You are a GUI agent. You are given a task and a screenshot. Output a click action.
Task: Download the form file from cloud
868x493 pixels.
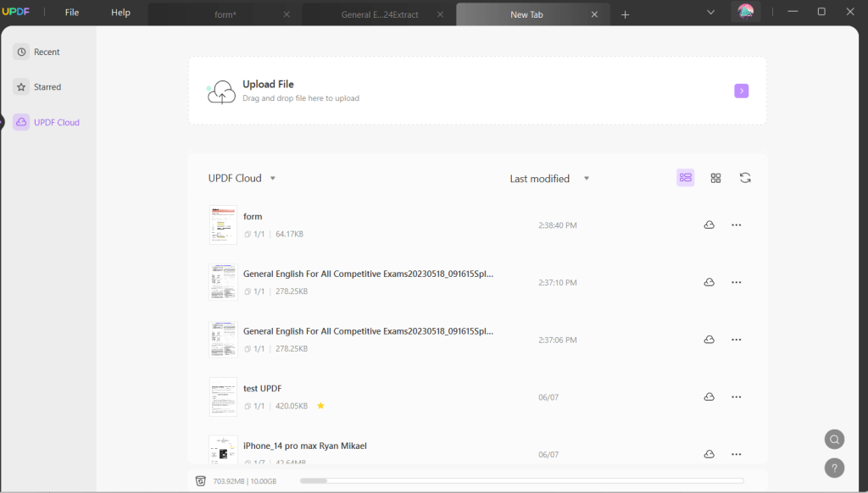[x=709, y=225]
